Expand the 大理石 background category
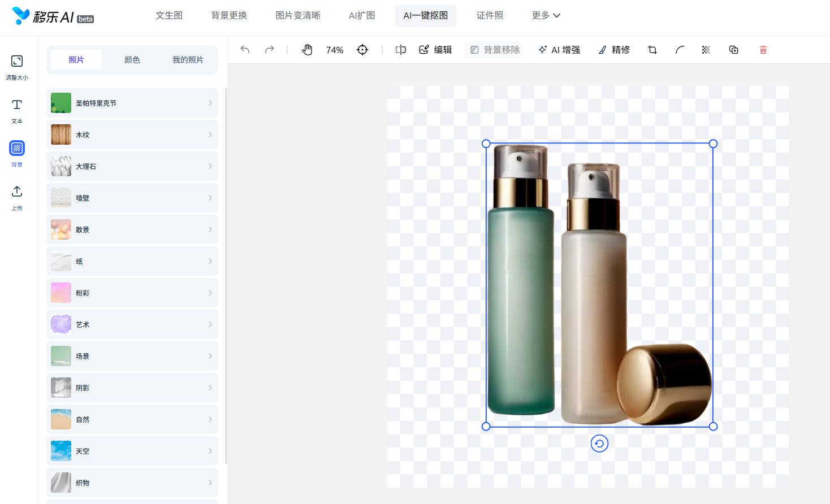Viewport: 830px width, 504px height. click(132, 166)
